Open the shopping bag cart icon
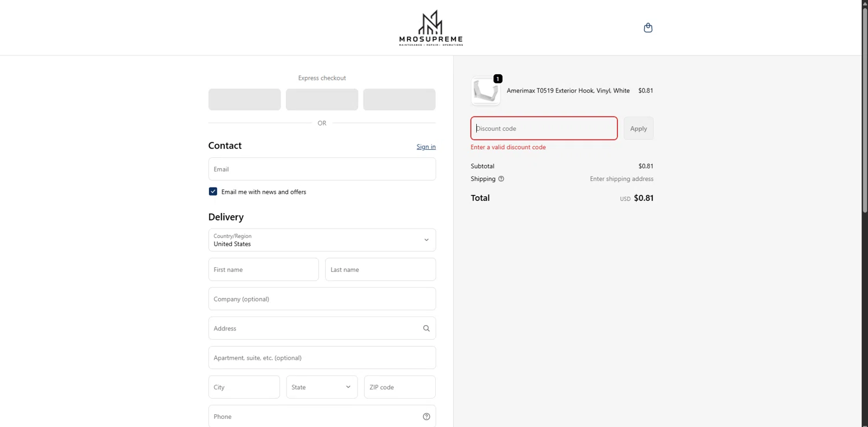The width and height of the screenshot is (868, 427). (648, 28)
